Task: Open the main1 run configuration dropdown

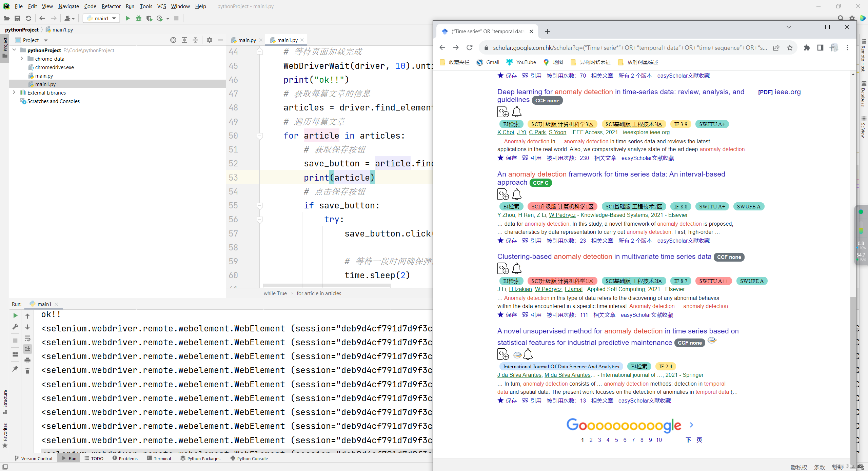Action: coord(101,18)
